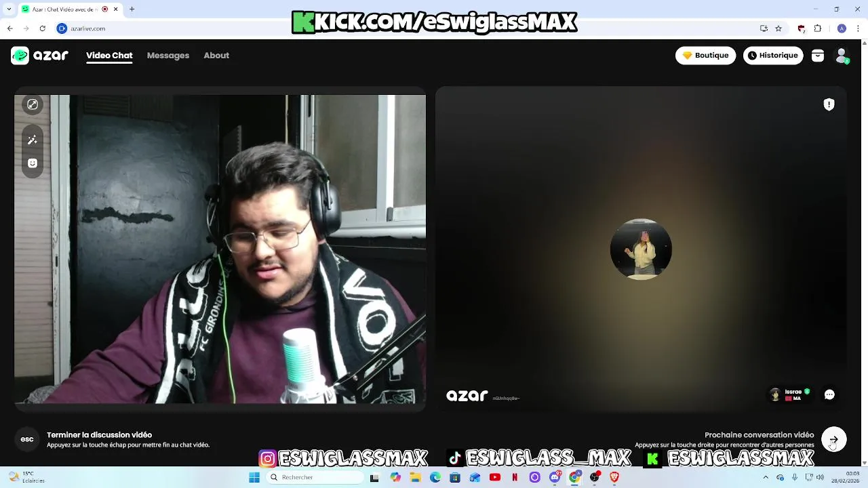Open the Azar inbox box icon
The height and width of the screenshot is (488, 868).
818,56
